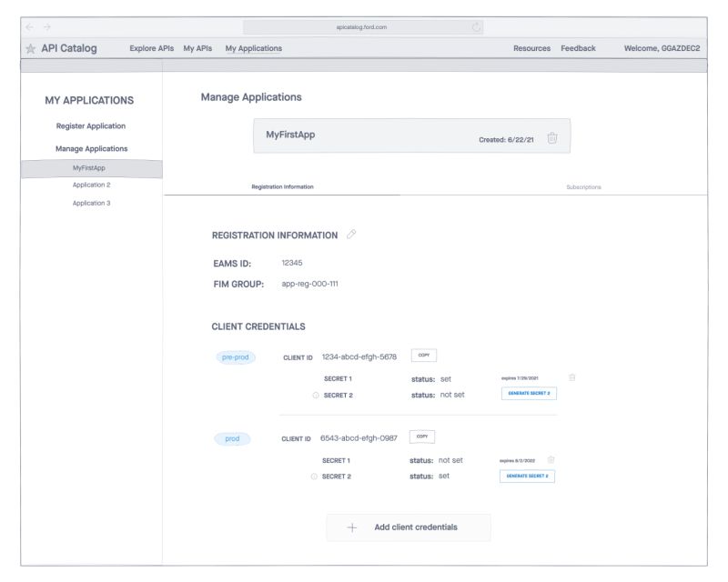Click the info icon beside prod Secret 2
Image resolution: width=728 pixels, height=582 pixels.
point(314,477)
